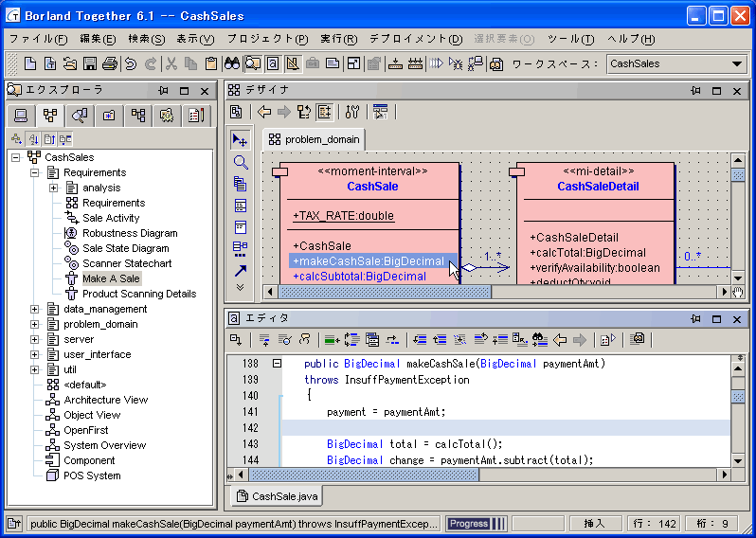Click the hand pan icon at diagram corner

[738, 291]
